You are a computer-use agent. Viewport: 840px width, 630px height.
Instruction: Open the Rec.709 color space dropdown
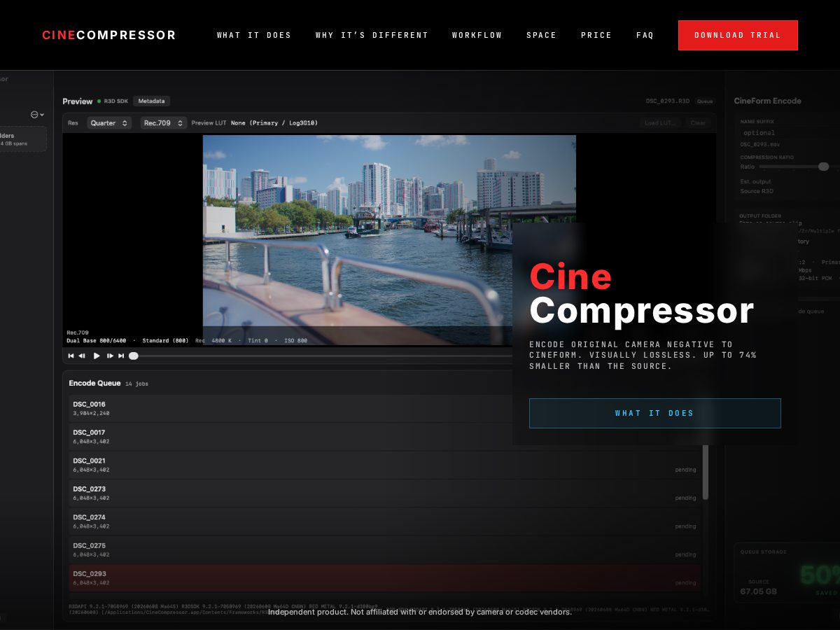163,122
